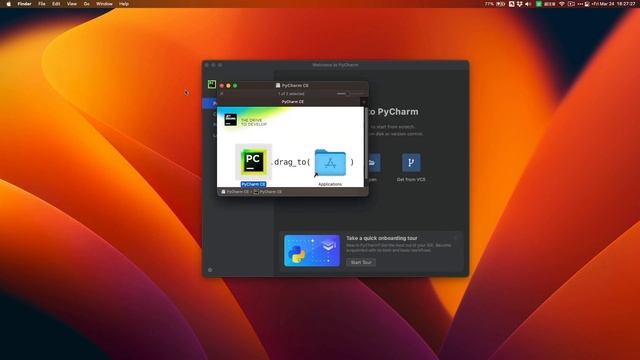Click the Get from VCS label
The height and width of the screenshot is (360, 640).
click(x=411, y=180)
